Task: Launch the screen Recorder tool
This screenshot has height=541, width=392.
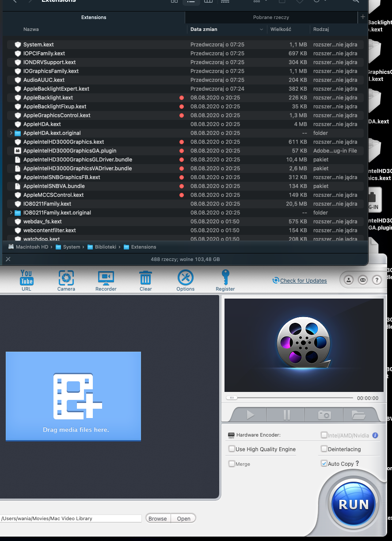Action: [x=106, y=280]
